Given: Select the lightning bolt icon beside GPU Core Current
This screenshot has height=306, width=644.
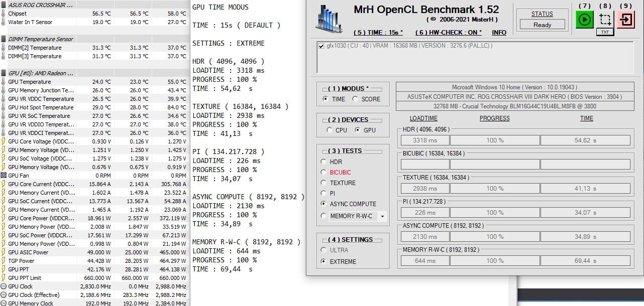Looking at the screenshot, I should pos(4,184).
